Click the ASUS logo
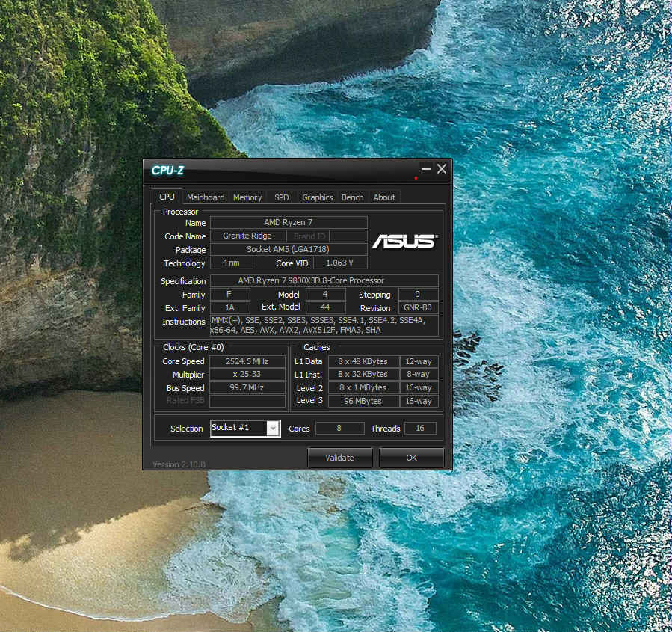This screenshot has height=632, width=672. coord(404,242)
